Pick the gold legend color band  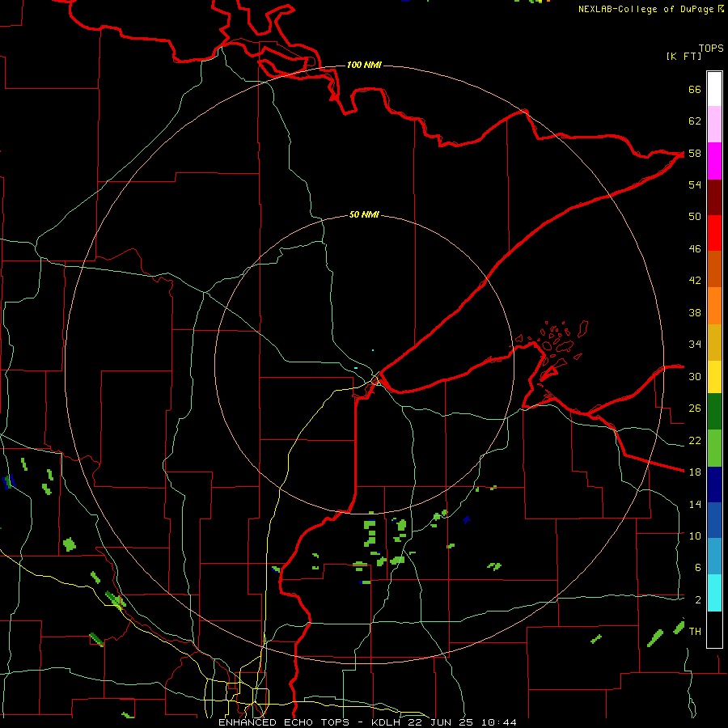[714, 342]
